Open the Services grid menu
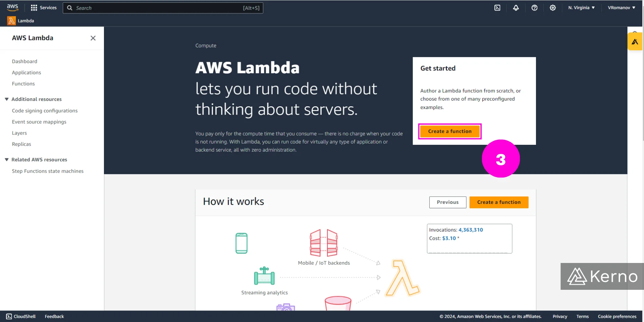The width and height of the screenshot is (644, 322). [x=44, y=8]
